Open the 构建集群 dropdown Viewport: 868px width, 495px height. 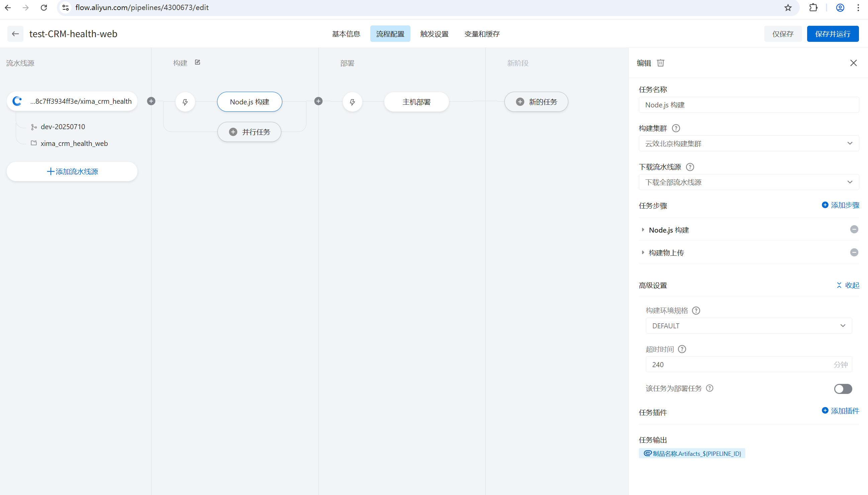pos(749,144)
